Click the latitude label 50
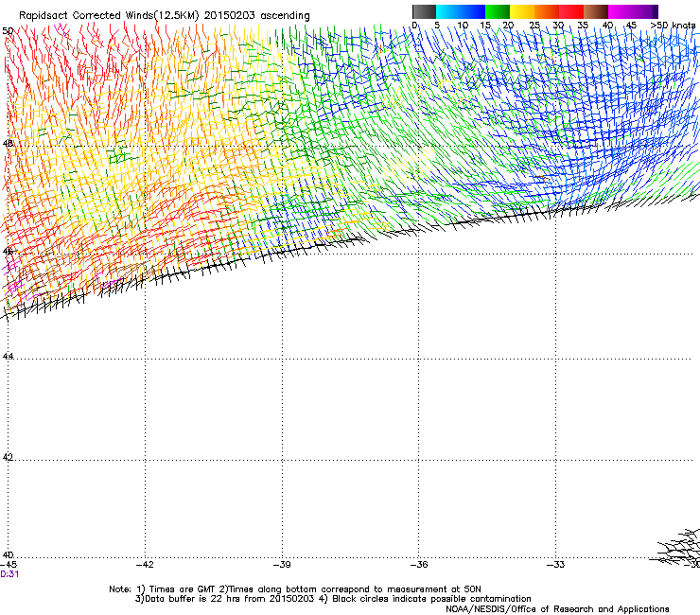 8,31
